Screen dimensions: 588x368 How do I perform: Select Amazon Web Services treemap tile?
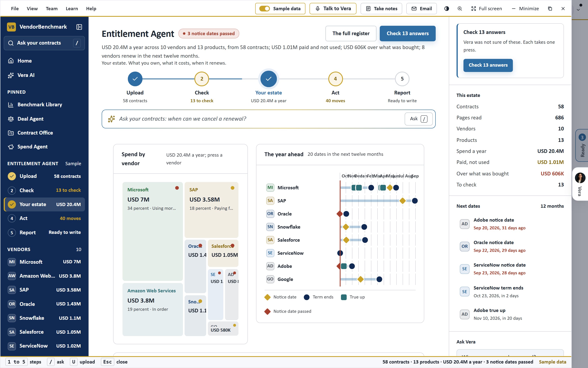[153, 309]
